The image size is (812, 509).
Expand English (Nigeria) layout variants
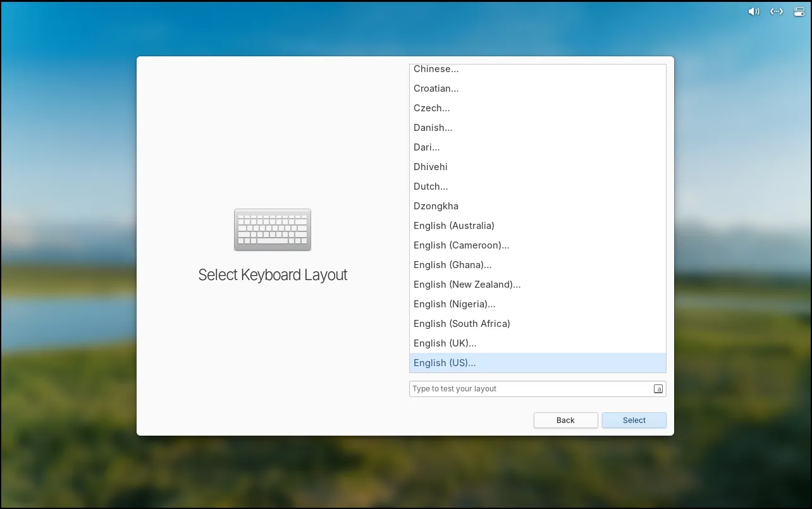(x=454, y=304)
